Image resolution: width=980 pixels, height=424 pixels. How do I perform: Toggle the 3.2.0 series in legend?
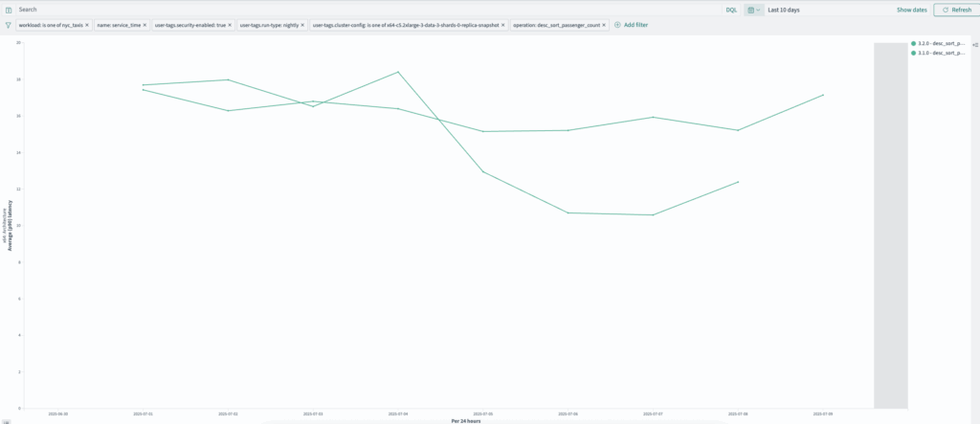(938, 44)
